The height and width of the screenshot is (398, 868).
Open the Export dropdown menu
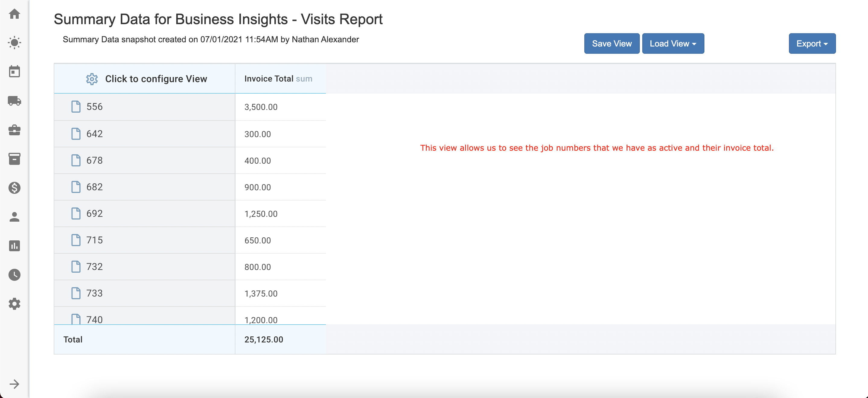point(812,43)
